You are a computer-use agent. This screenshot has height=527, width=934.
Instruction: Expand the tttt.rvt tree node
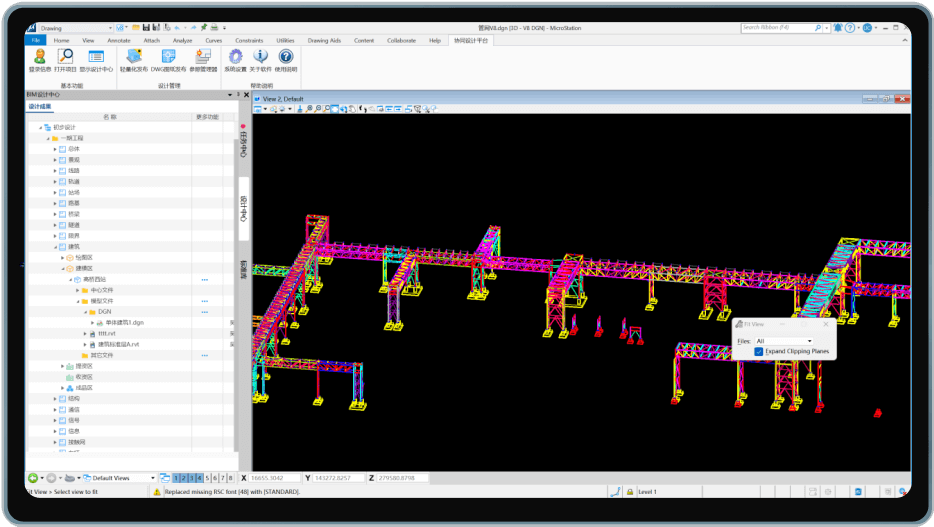pyautogui.click(x=85, y=334)
